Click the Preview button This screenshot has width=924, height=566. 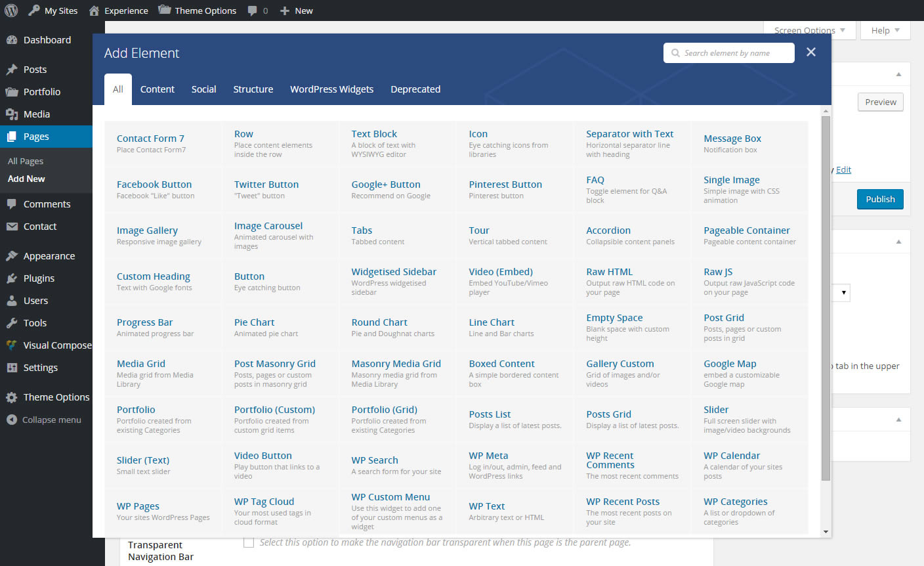pos(881,102)
